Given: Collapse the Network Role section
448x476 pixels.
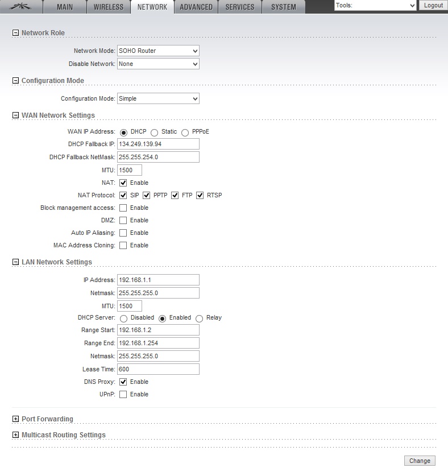Looking at the screenshot, I should [15, 33].
